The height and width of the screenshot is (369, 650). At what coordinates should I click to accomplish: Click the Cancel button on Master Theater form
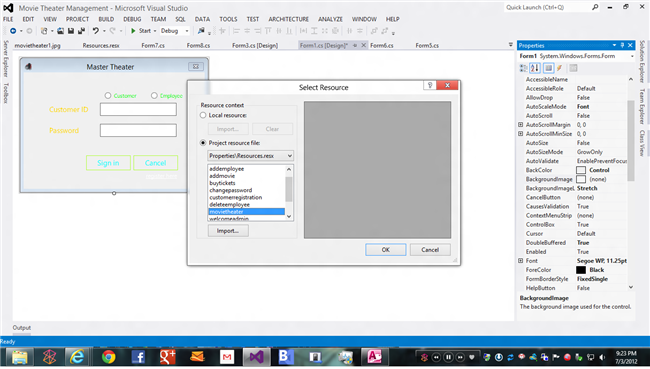pos(155,163)
